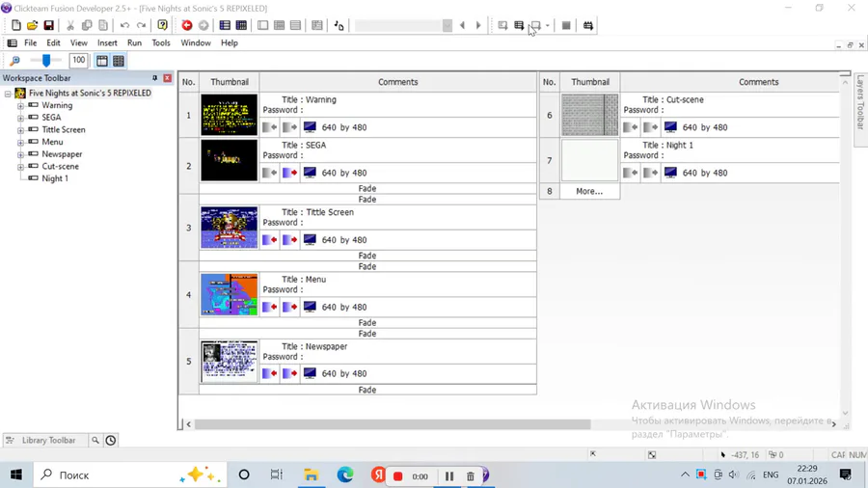
Task: Open the Windows Start menu
Action: (16, 474)
